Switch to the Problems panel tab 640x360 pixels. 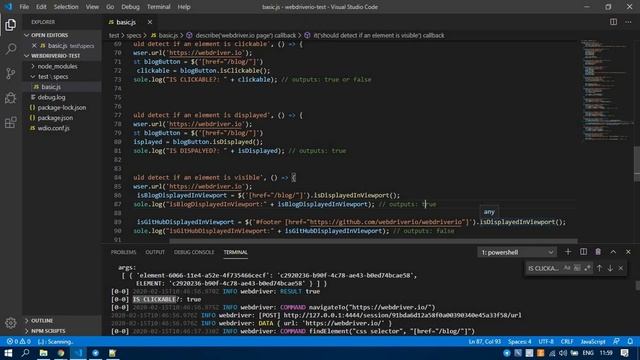[123, 252]
